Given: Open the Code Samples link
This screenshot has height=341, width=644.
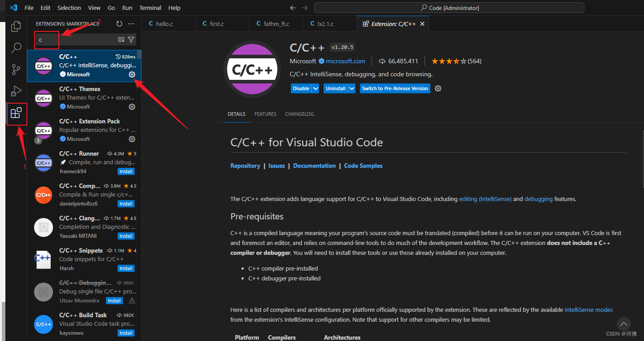Looking at the screenshot, I should 363,166.
